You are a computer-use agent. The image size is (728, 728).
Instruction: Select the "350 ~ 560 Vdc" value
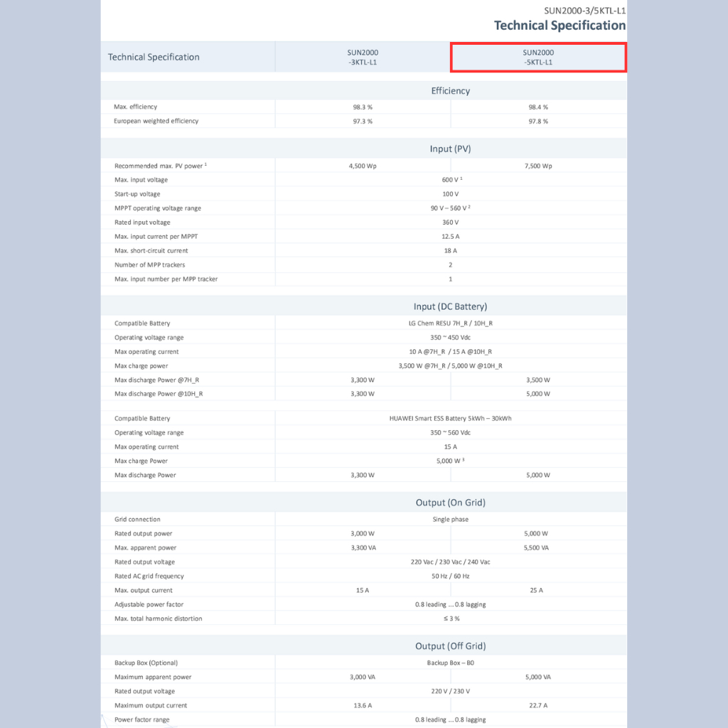(450, 433)
